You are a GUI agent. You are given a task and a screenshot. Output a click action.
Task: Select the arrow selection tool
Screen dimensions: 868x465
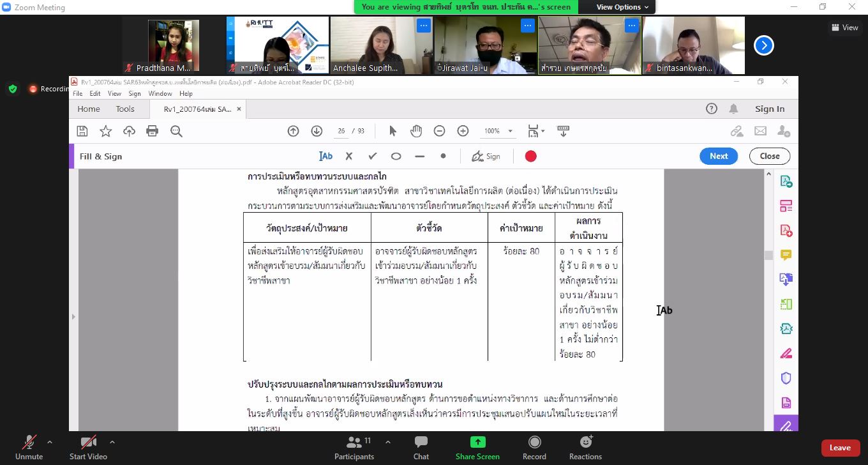point(393,131)
